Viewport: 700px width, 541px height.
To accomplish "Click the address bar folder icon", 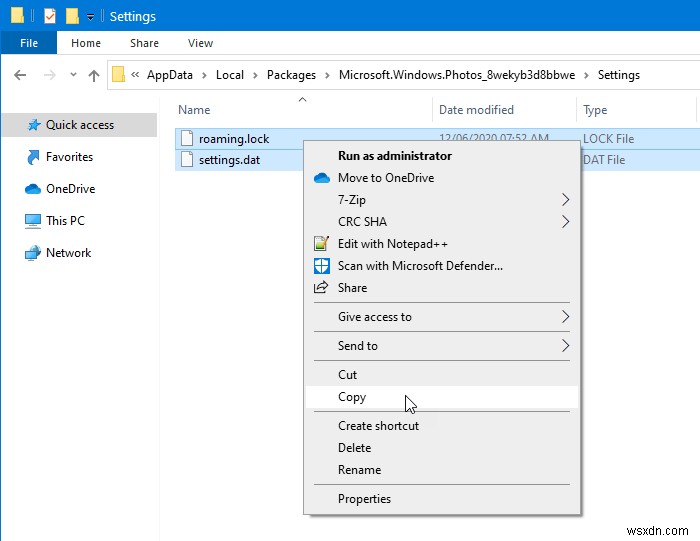I will pyautogui.click(x=118, y=74).
